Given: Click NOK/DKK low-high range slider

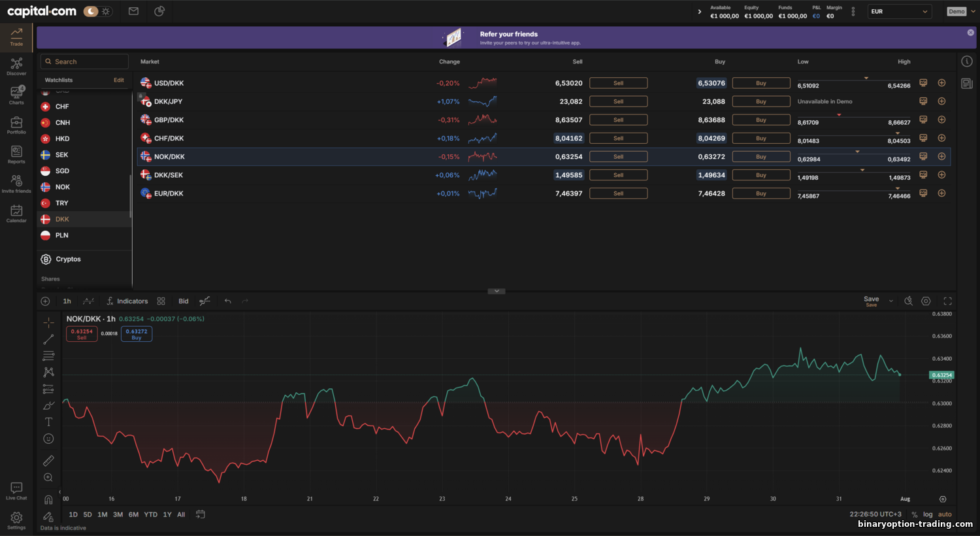Looking at the screenshot, I should (853, 156).
